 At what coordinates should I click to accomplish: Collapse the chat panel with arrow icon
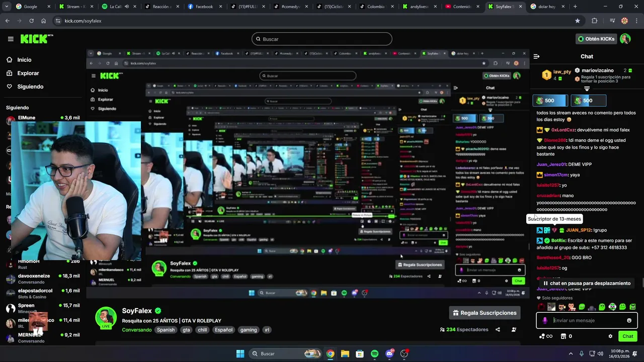[x=536, y=56]
